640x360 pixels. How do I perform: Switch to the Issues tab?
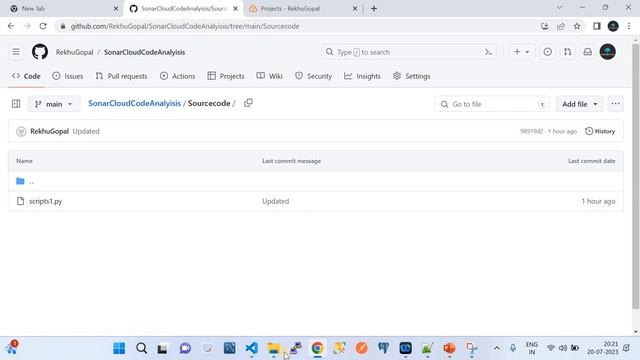(x=68, y=76)
